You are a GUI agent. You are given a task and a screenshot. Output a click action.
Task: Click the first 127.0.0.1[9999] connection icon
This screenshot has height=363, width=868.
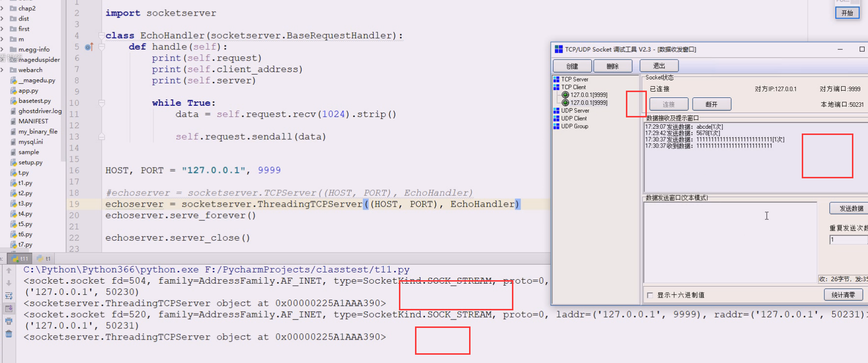click(x=565, y=95)
